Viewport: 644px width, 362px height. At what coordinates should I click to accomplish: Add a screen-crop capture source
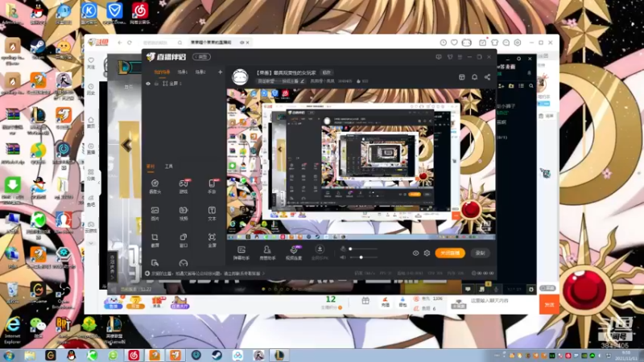(155, 240)
